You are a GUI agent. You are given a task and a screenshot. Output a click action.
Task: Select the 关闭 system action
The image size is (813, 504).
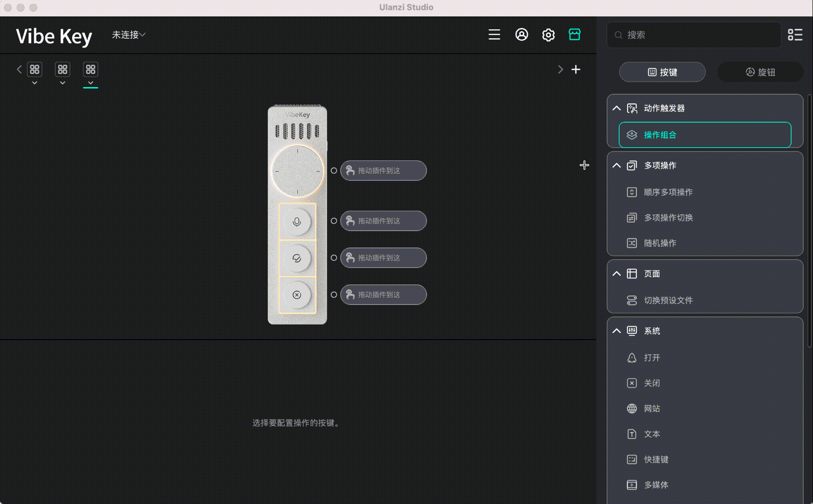click(x=705, y=383)
